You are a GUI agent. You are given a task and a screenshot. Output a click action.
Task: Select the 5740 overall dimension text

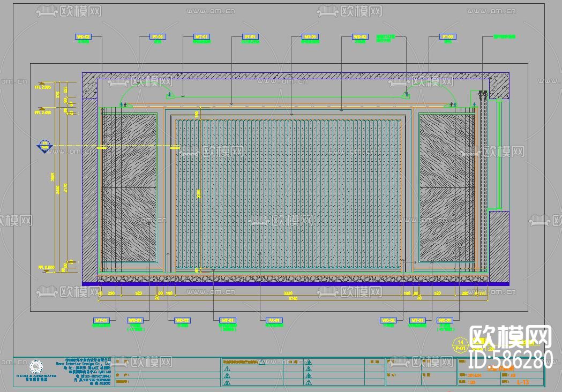[x=293, y=298]
